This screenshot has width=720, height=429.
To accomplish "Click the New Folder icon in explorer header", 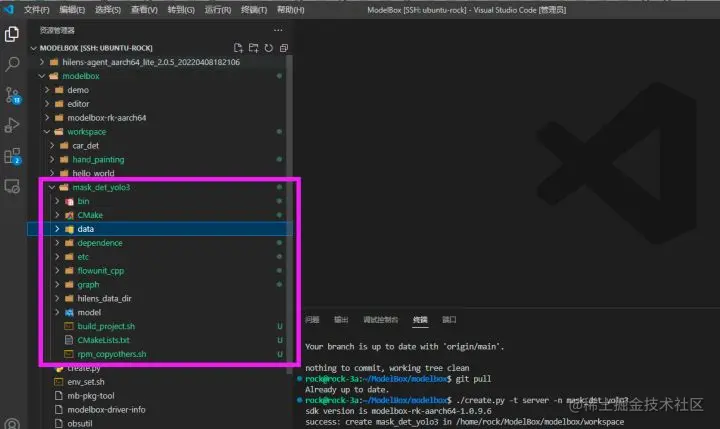I will click(253, 48).
